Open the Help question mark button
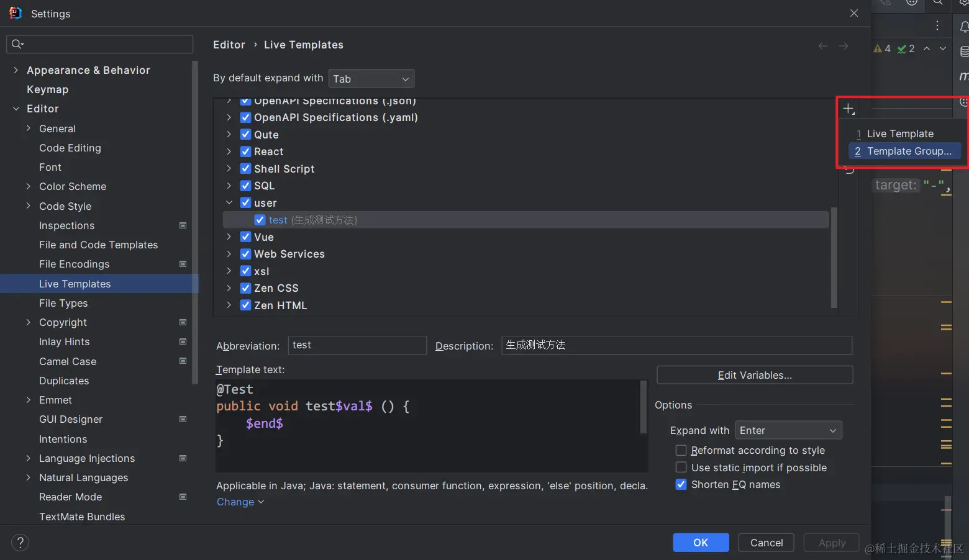 tap(20, 543)
